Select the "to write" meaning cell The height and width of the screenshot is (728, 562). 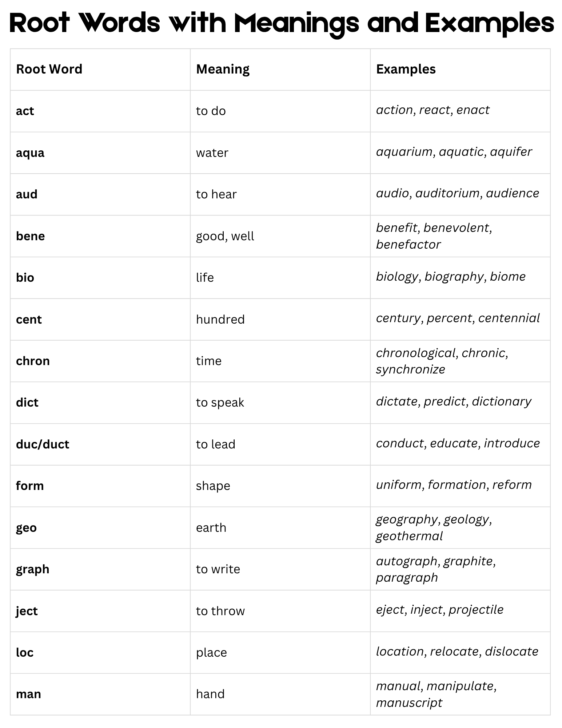click(218, 569)
